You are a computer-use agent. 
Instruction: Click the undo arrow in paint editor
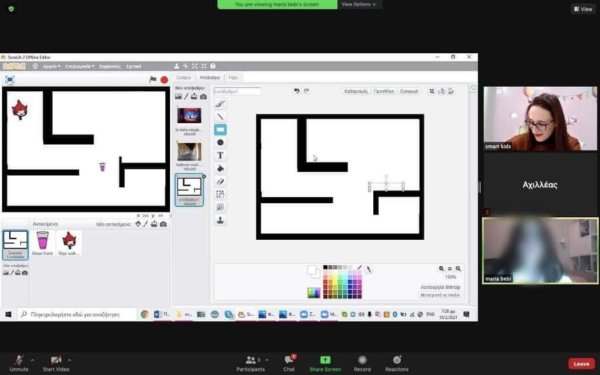tap(296, 91)
